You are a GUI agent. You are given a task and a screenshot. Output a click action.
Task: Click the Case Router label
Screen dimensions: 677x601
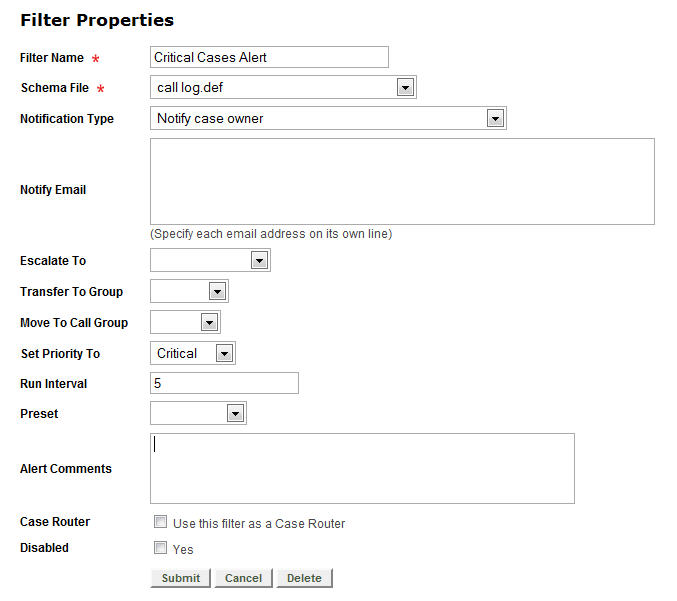click(55, 522)
